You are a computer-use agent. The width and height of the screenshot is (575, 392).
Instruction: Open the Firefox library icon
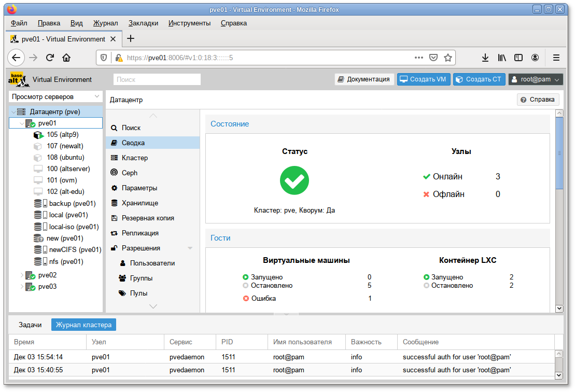click(x=502, y=58)
